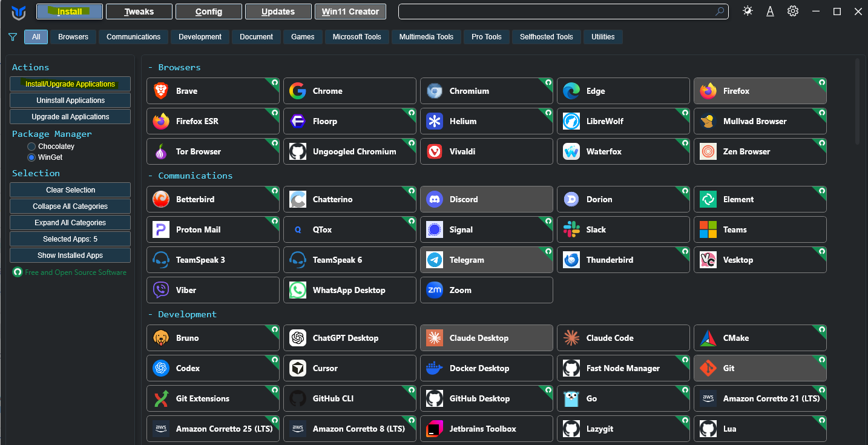Click the Helium app icon
This screenshot has width=868, height=445.
[x=435, y=121]
